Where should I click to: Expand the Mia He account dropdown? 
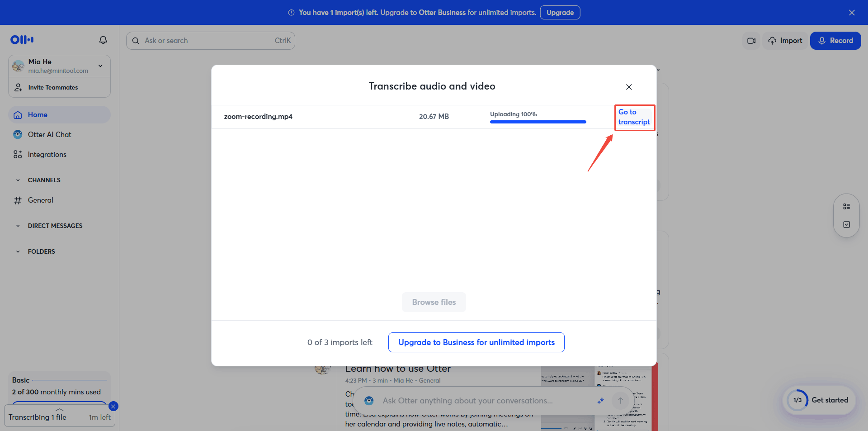pos(100,66)
